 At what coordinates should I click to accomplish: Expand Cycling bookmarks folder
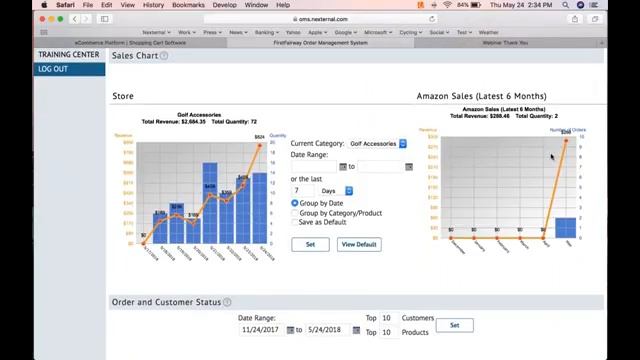411,32
